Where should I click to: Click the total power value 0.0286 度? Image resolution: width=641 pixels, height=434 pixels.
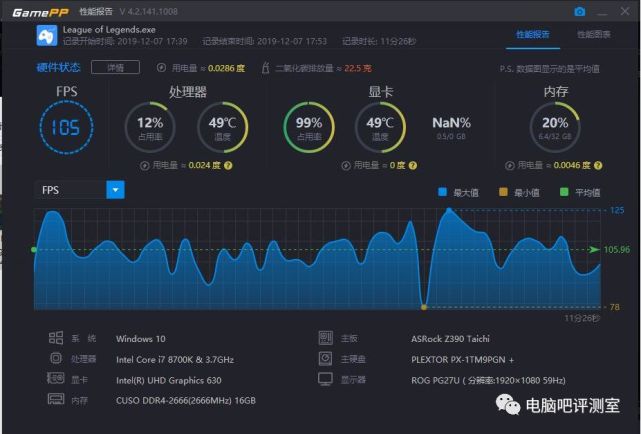[x=226, y=68]
